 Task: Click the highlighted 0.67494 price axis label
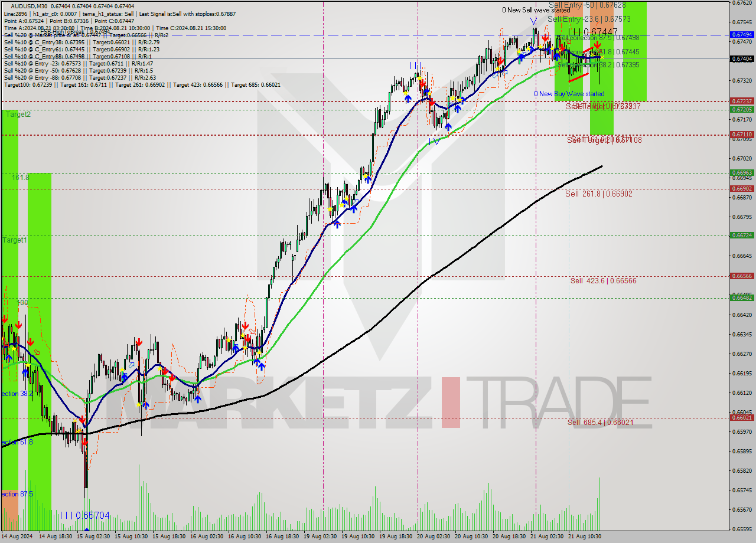pyautogui.click(x=742, y=34)
